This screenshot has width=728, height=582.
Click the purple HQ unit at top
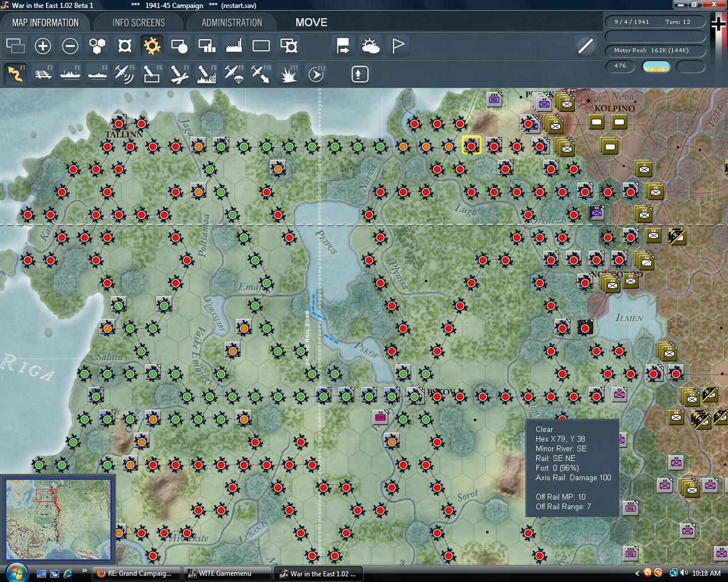(494, 99)
